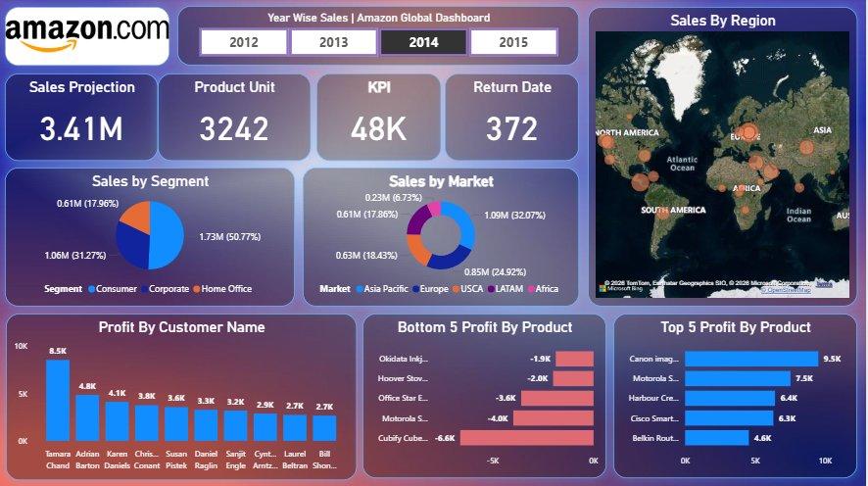Select the 2012 year slicer button
Screen dimensions: 868x486
244,42
